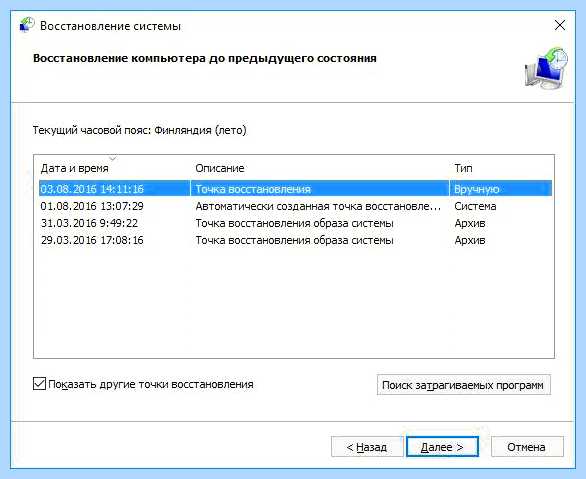The width and height of the screenshot is (586, 479).
Task: Click the Система type cell
Action: (475, 206)
